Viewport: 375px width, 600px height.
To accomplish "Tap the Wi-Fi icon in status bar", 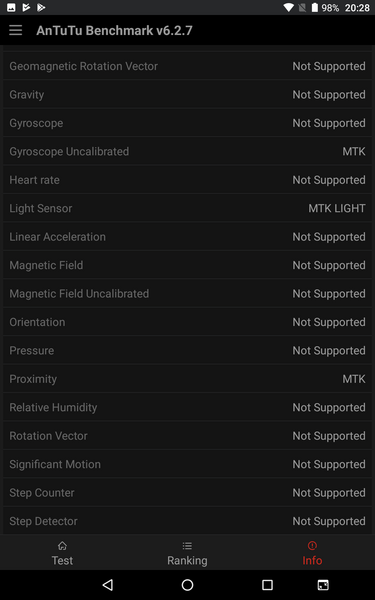I will tap(289, 7).
